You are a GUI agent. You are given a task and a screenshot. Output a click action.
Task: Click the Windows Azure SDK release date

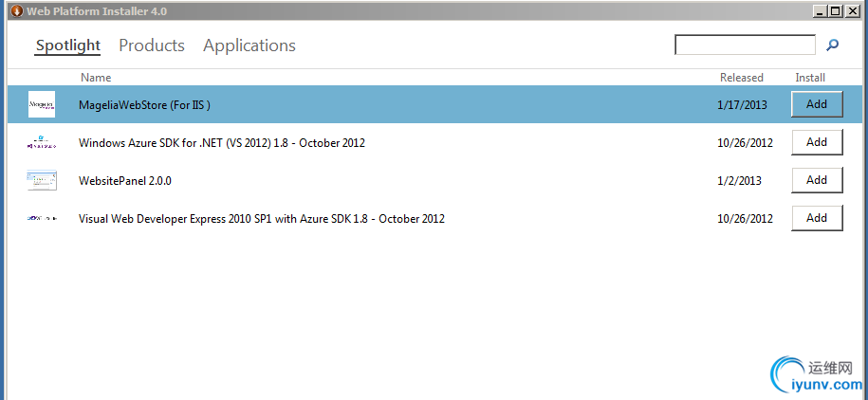pyautogui.click(x=745, y=143)
